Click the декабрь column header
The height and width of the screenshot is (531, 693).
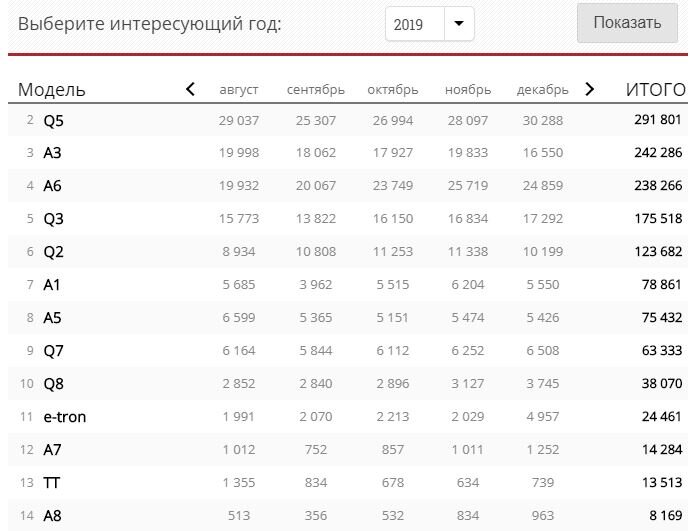click(542, 90)
